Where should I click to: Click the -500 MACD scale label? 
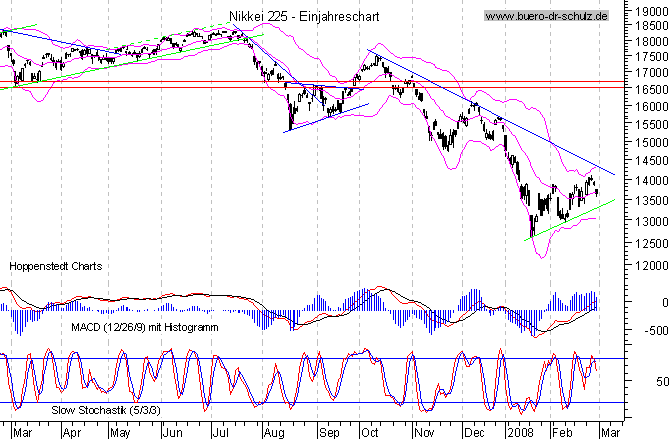[652, 331]
